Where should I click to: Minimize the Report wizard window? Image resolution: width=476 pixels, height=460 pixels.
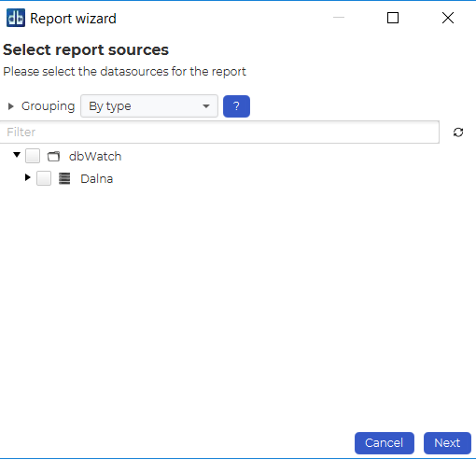339,18
